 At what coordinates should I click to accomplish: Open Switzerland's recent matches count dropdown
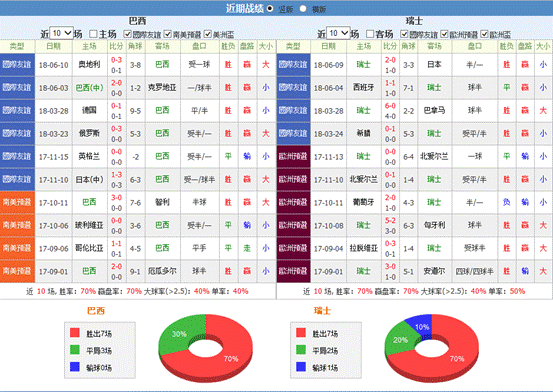click(x=338, y=33)
